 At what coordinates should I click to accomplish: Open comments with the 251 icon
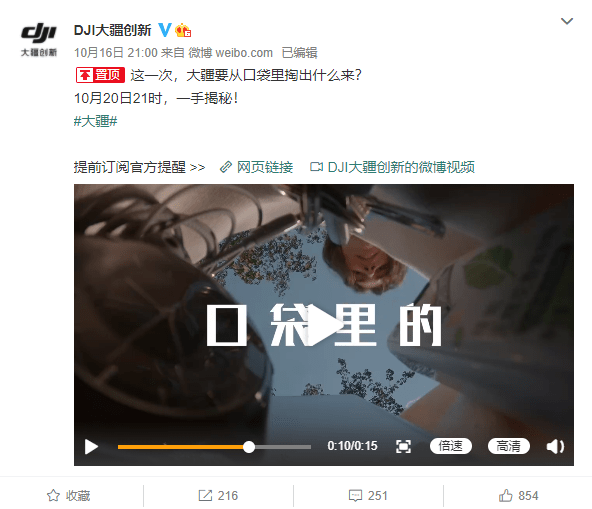click(x=368, y=496)
